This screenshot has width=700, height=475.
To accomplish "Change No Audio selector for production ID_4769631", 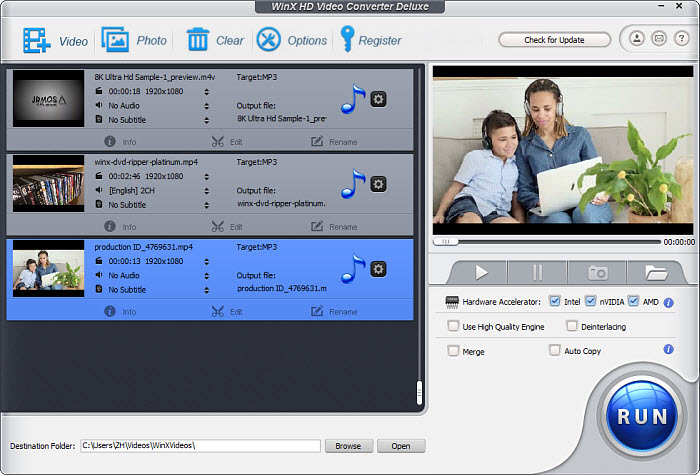I will pyautogui.click(x=206, y=276).
